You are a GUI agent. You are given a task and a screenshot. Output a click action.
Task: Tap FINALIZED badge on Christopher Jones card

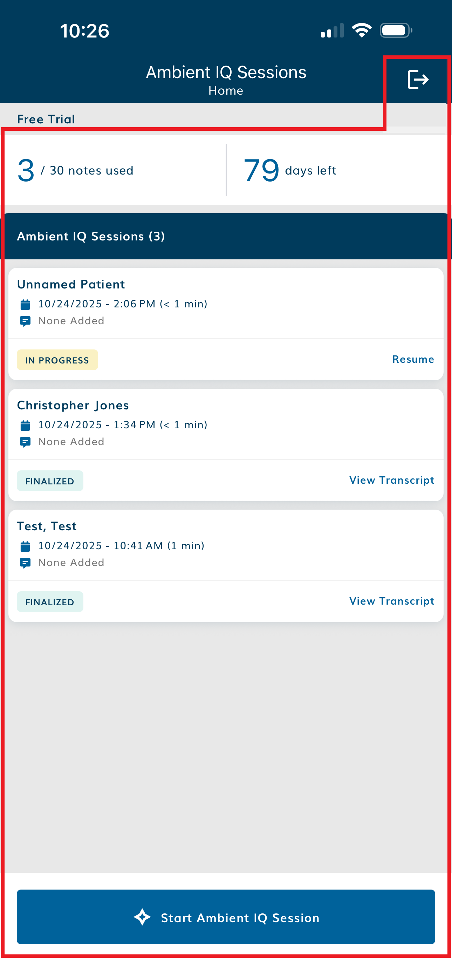tap(50, 481)
